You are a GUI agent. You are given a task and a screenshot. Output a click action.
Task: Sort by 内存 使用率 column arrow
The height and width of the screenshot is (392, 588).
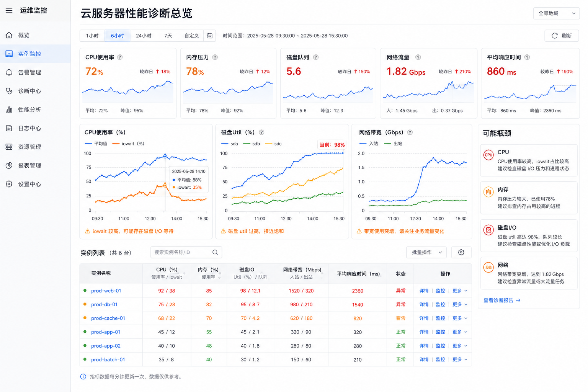click(x=219, y=277)
